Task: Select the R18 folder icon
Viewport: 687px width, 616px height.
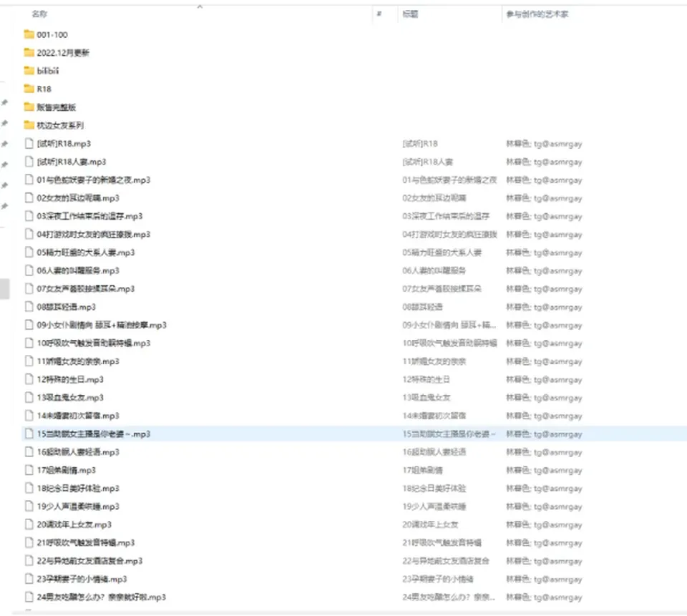Action: tap(29, 89)
